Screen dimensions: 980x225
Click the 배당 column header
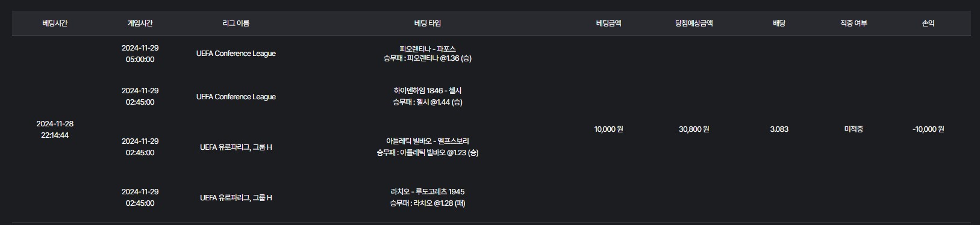coord(779,23)
